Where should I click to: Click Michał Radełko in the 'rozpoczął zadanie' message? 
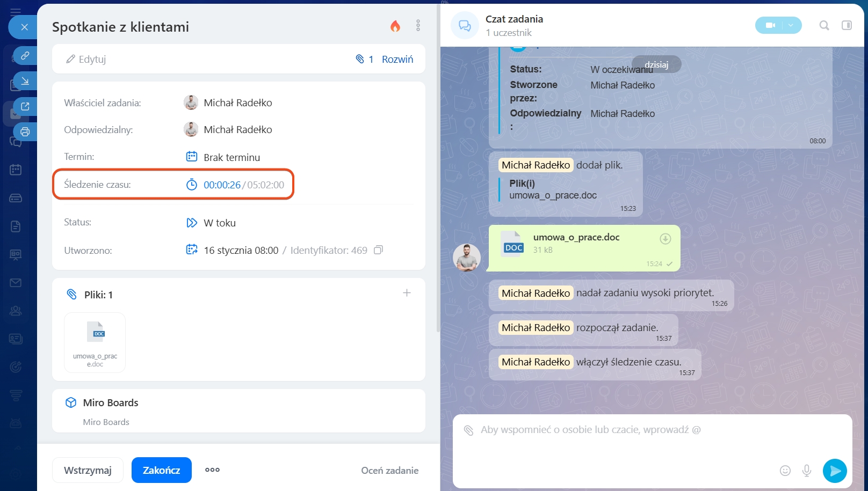tap(536, 327)
